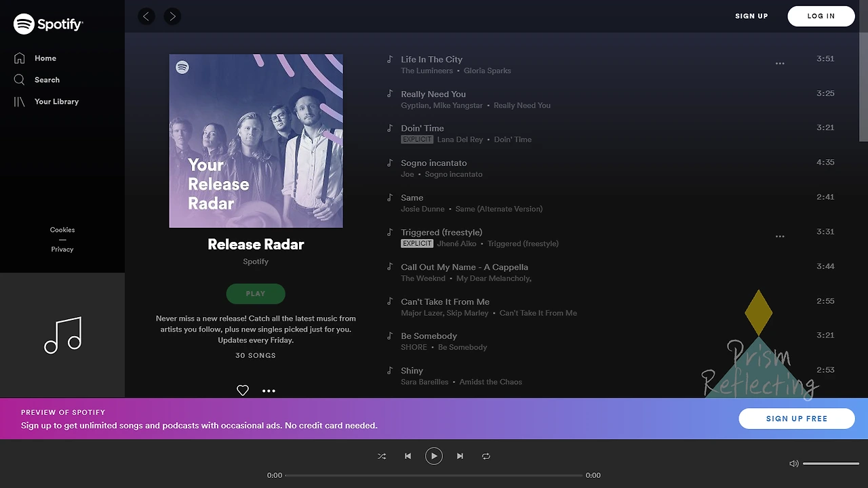
Task: Open artist Lana Del Rey
Action: point(460,140)
